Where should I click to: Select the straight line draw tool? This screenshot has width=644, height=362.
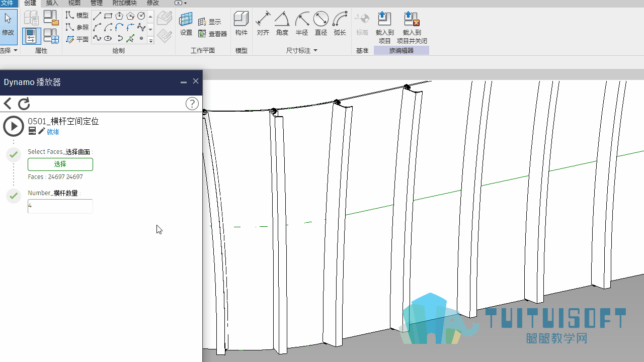point(97,16)
